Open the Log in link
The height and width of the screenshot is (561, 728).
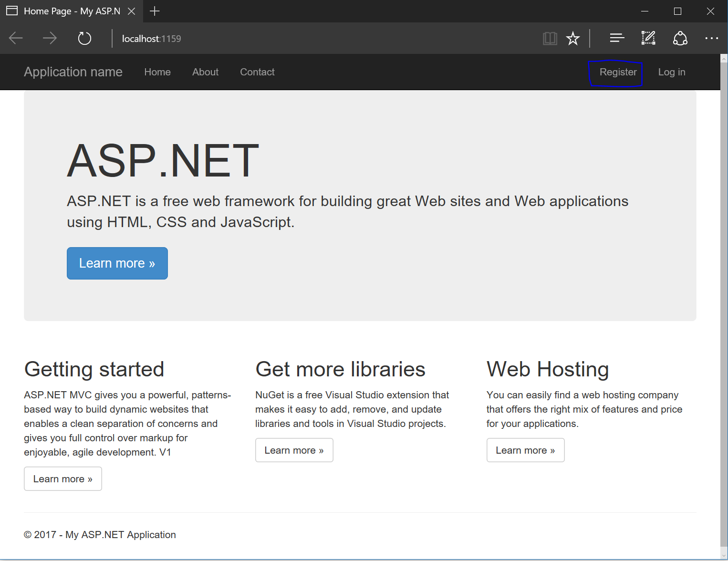click(x=672, y=72)
